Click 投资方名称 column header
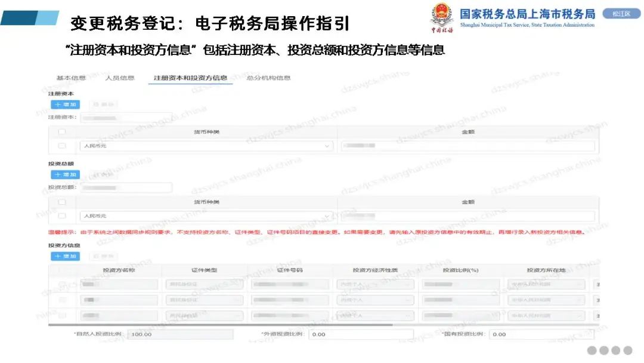Screen dimensions: 644x363 point(119,270)
